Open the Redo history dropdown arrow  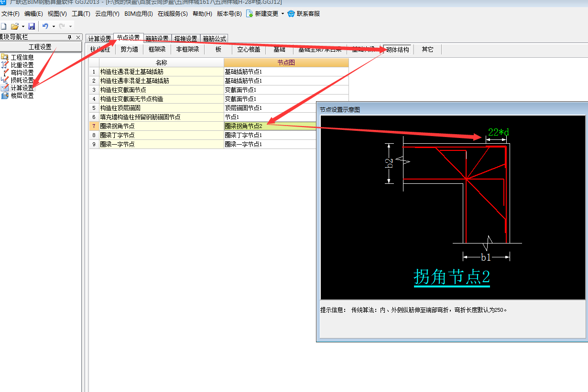(x=70, y=26)
